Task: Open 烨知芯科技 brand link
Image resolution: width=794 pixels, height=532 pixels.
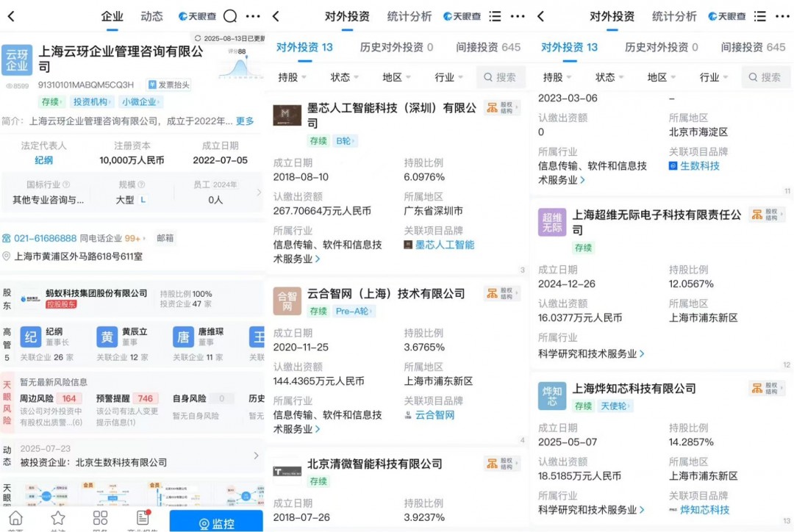Action: [x=704, y=510]
